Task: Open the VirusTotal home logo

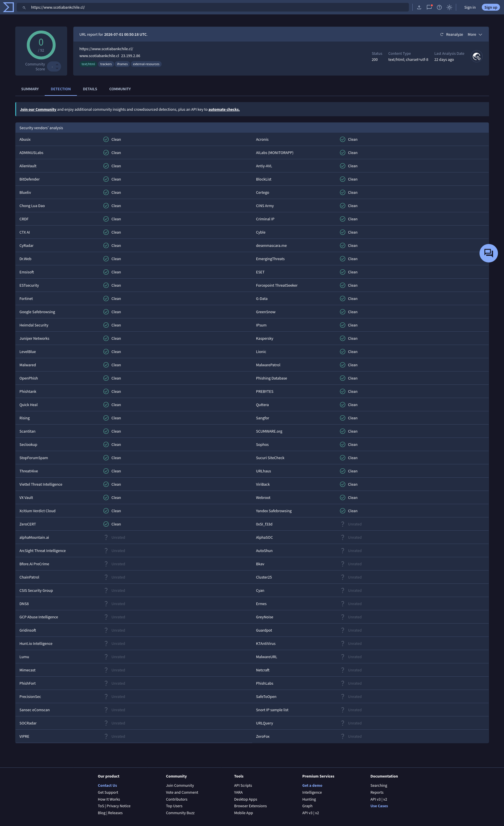Action: coord(8,7)
